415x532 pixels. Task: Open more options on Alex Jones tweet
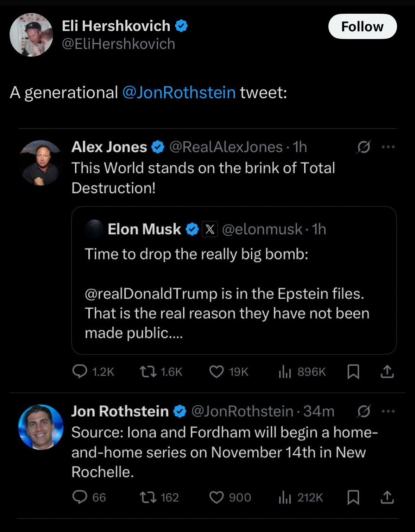point(388,147)
